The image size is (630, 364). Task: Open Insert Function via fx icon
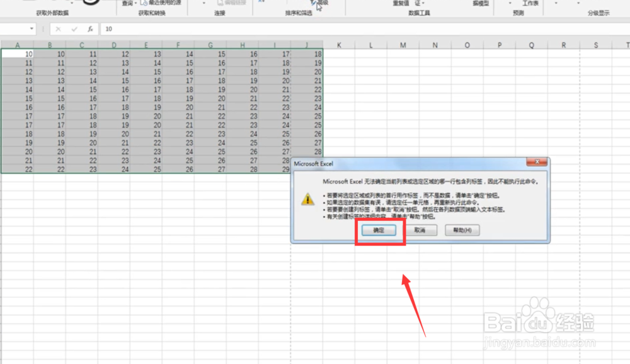tap(90, 29)
